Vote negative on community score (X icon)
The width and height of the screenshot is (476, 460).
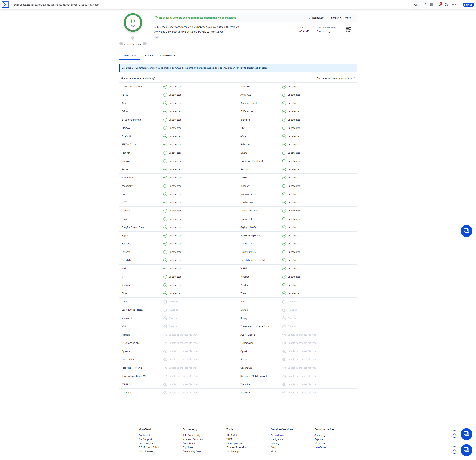121,44
